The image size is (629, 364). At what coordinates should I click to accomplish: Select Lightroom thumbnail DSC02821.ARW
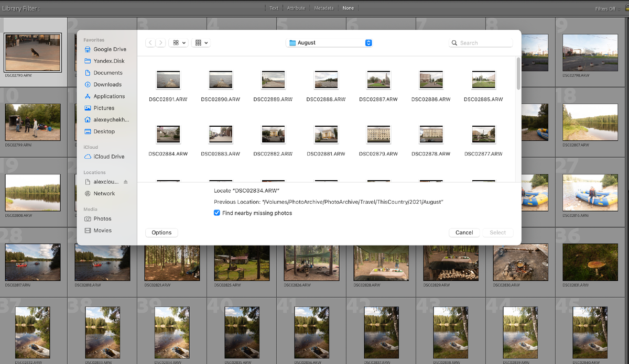click(172, 262)
